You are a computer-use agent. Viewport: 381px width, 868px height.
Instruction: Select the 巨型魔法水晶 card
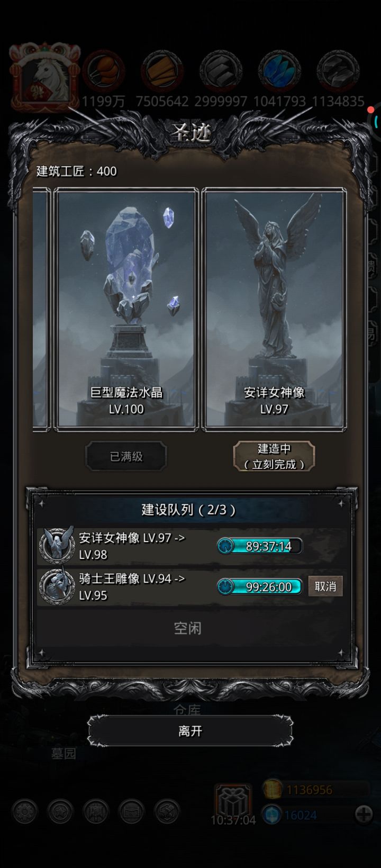point(126,309)
